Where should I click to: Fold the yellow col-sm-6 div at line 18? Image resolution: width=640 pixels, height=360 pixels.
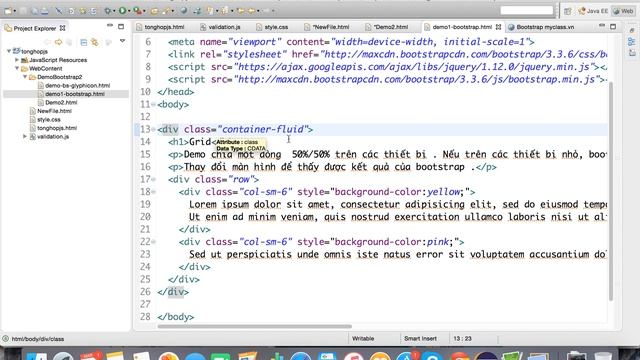[154, 192]
